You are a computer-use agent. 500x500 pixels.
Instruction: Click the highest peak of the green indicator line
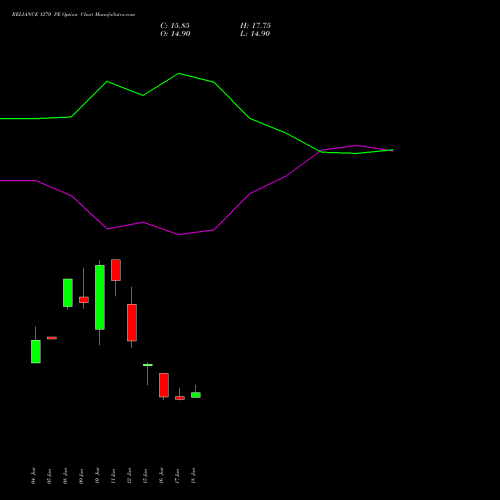click(179, 73)
